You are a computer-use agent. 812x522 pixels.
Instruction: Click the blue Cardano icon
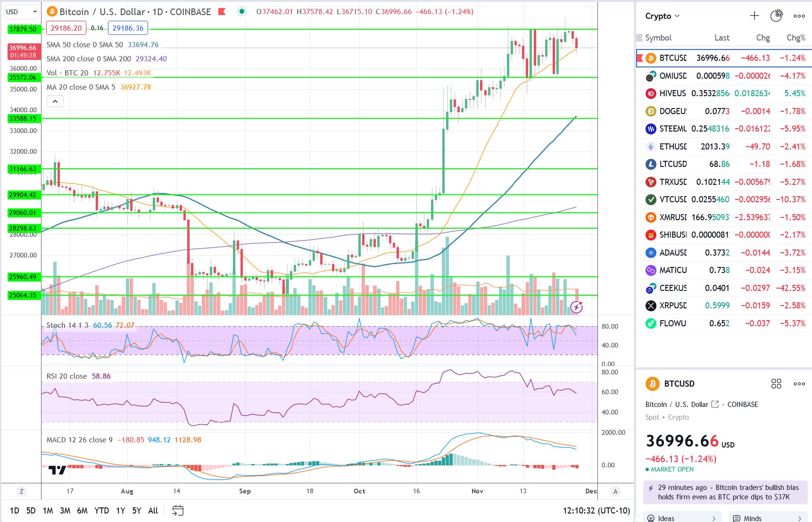[651, 253]
